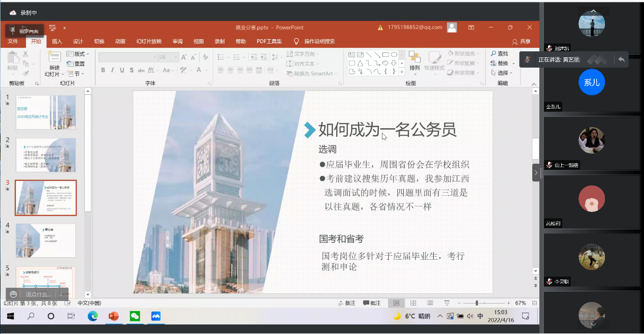Viewport: 644px width, 334px height.
Task: Click the Share (共享) button
Action: tap(522, 42)
